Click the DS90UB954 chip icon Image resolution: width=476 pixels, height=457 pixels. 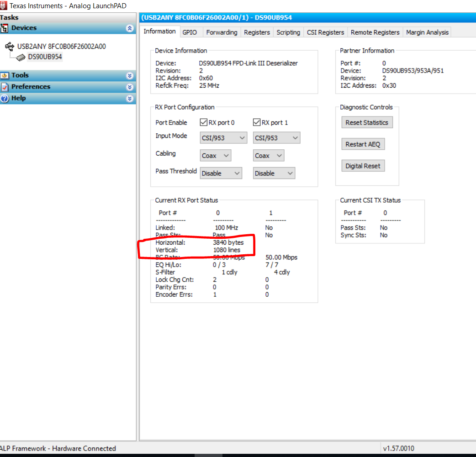21,57
